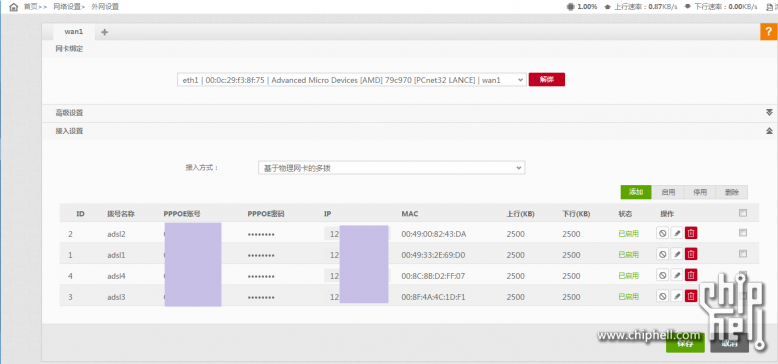Disable adsl1 using the stop icon

tap(662, 254)
